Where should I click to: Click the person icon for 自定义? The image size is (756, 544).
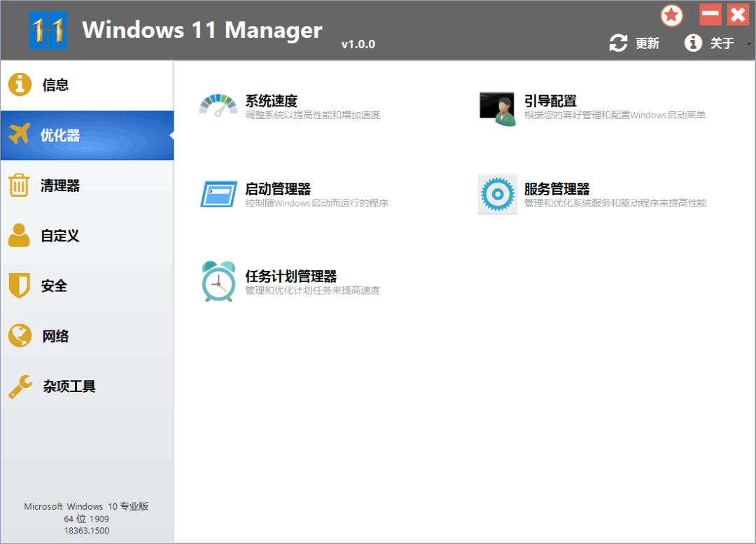[19, 235]
